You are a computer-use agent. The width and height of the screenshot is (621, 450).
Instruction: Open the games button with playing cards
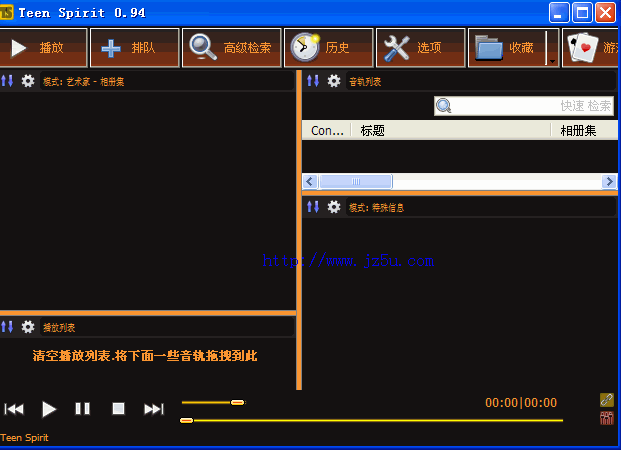click(x=591, y=48)
